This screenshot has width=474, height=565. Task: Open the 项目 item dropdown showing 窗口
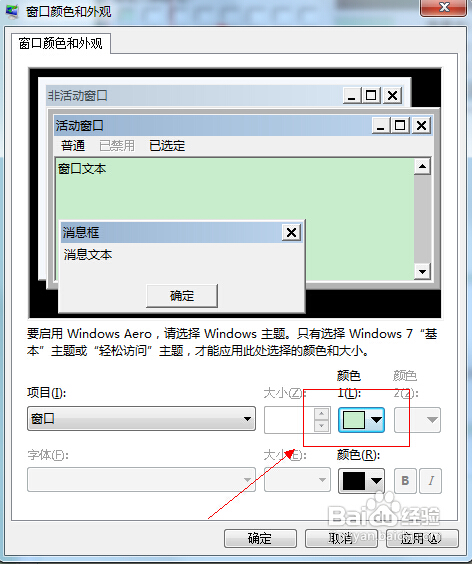tap(141, 419)
